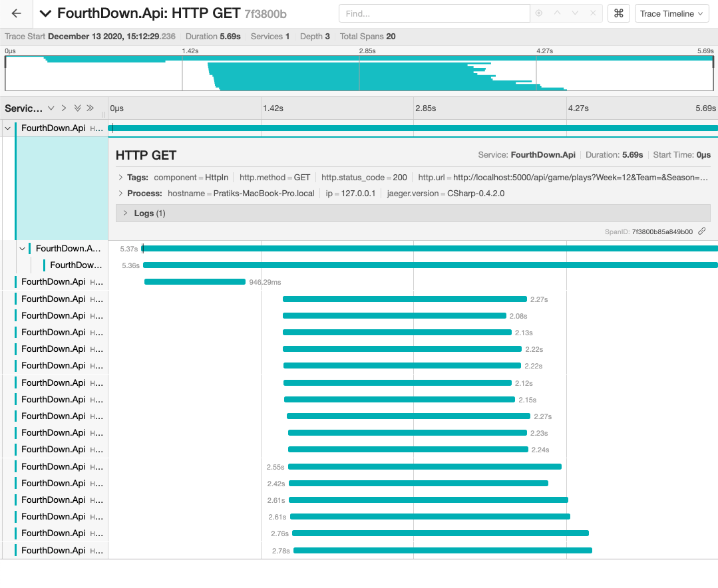Image resolution: width=718 pixels, height=588 pixels.
Task: Click the root span timeline bar
Action: click(x=413, y=128)
